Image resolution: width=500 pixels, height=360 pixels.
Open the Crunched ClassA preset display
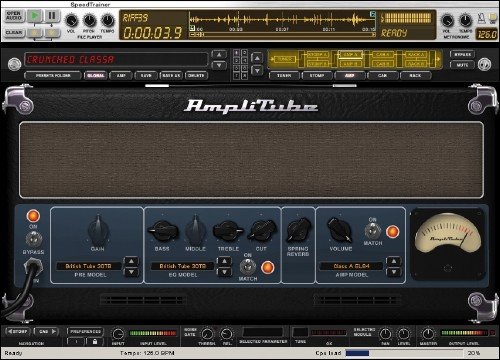[116, 60]
